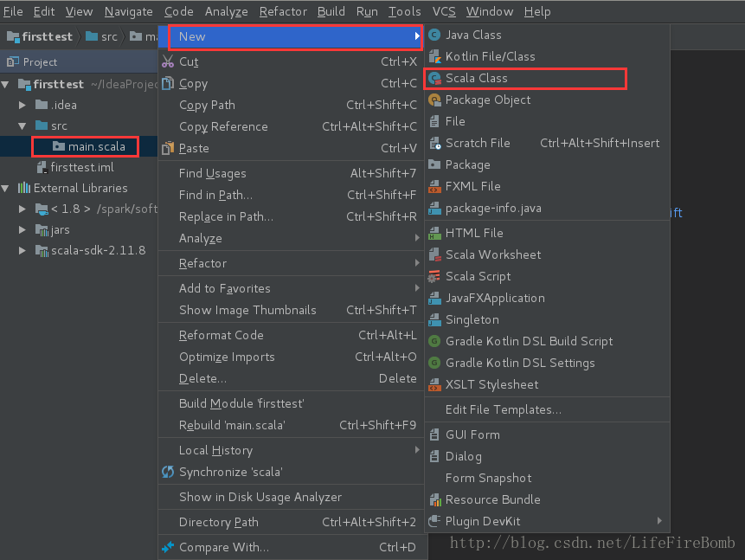Click the FXML File icon

[434, 186]
